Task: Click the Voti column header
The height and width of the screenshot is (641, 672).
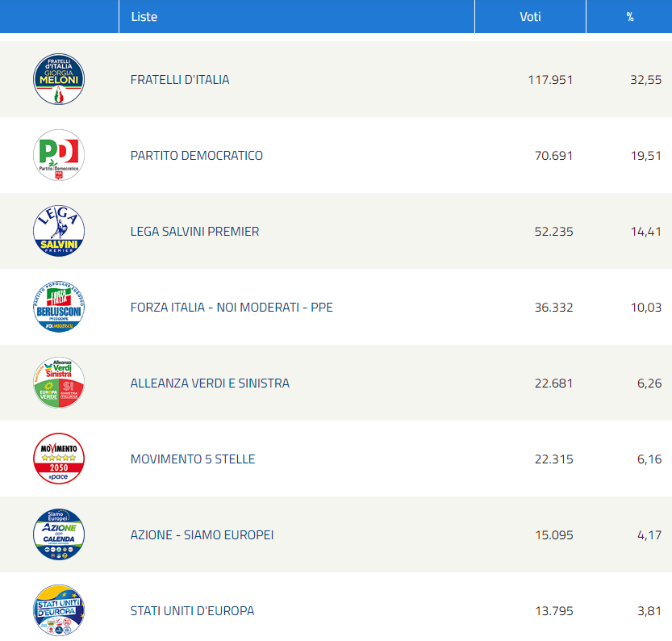Action: click(530, 17)
